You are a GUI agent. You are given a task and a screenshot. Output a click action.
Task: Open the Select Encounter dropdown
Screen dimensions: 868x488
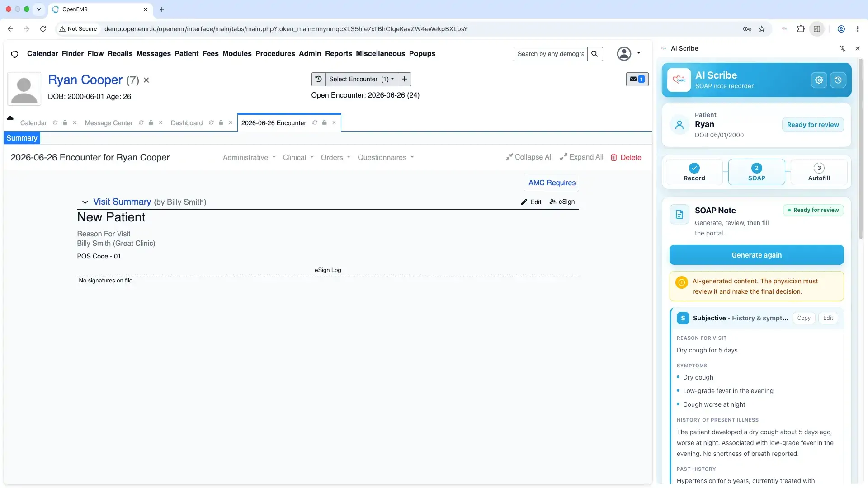pos(361,79)
